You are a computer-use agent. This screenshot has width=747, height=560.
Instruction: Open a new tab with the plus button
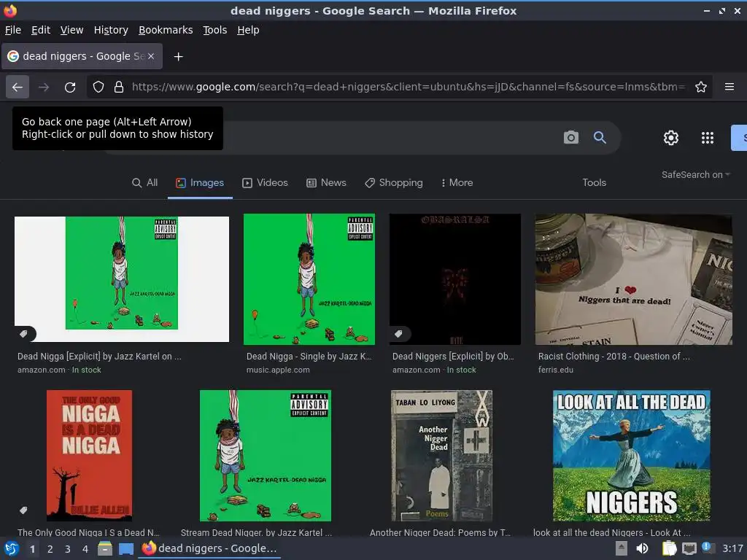[178, 57]
